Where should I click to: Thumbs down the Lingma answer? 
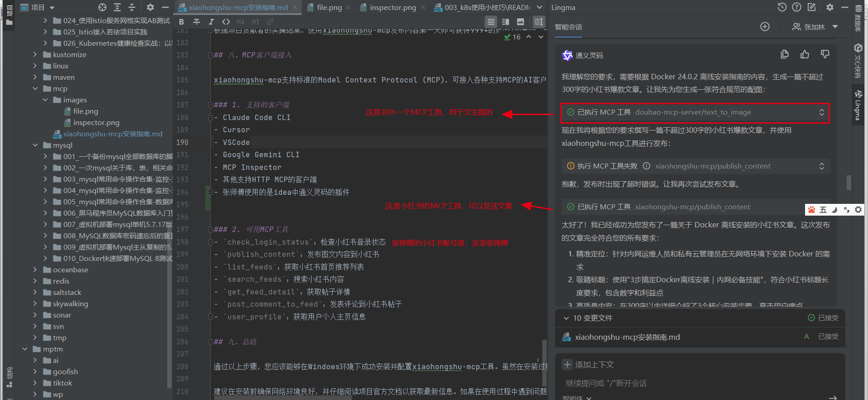(825, 54)
